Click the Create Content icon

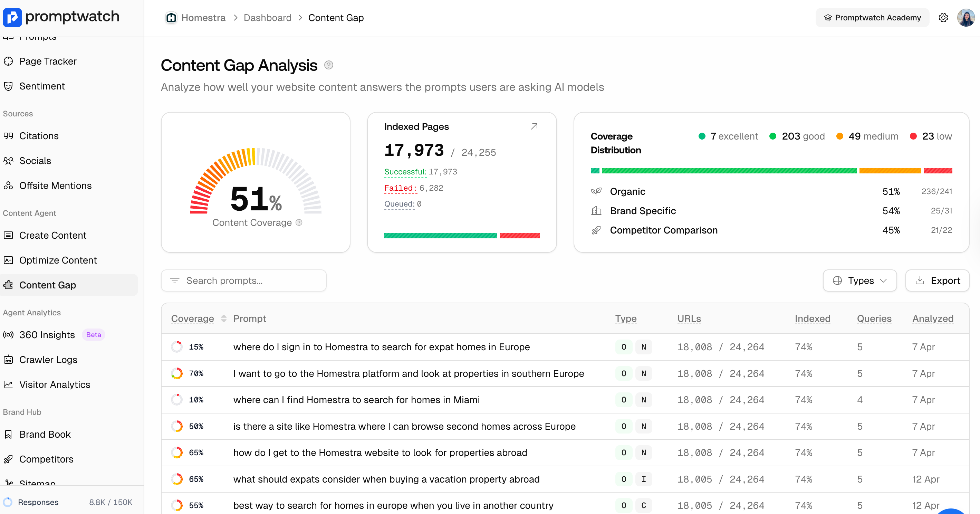(8, 235)
